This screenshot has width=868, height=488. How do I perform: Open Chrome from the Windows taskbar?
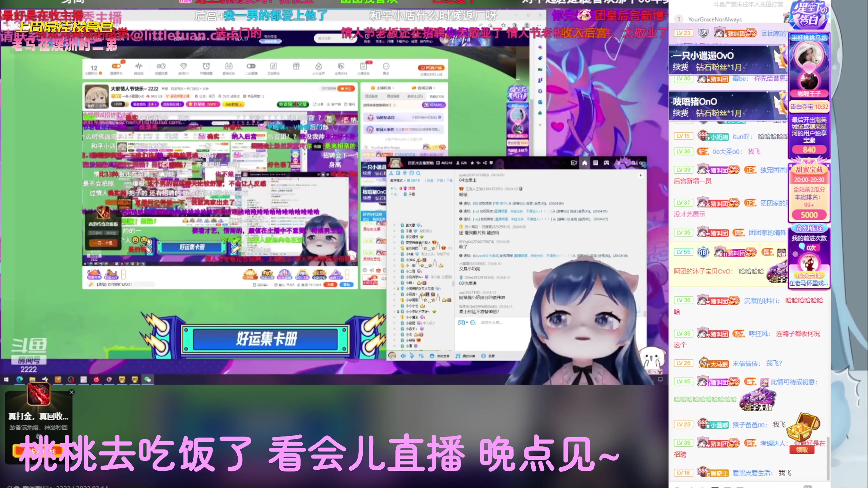pyautogui.click(x=19, y=380)
